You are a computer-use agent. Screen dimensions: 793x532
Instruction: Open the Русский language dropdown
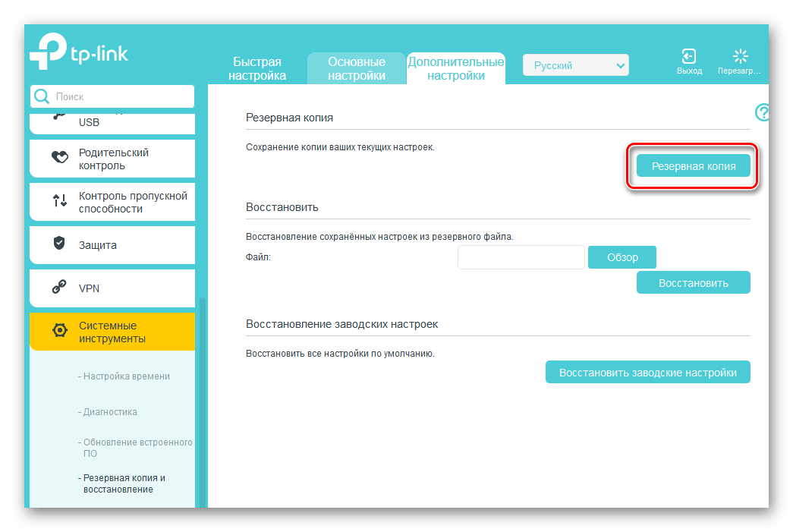coord(576,65)
